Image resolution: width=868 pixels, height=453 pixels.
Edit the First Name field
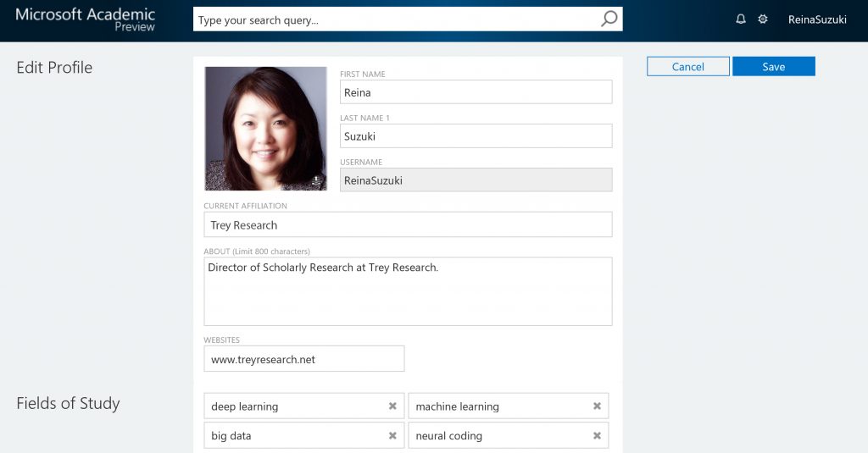coord(476,92)
